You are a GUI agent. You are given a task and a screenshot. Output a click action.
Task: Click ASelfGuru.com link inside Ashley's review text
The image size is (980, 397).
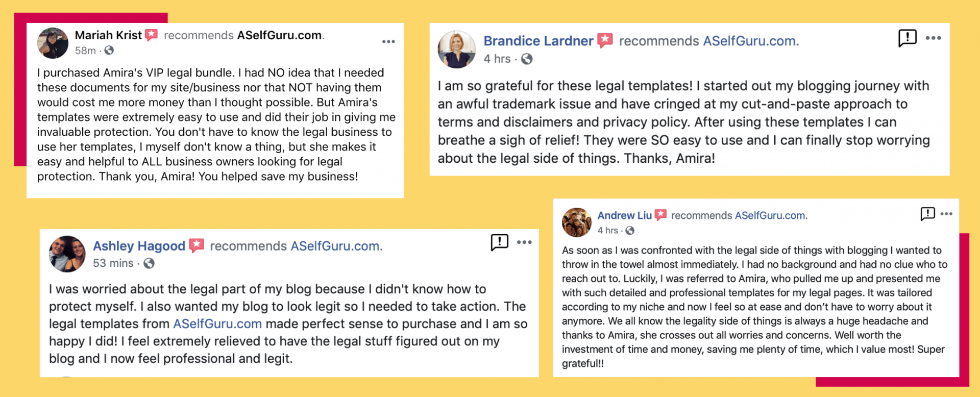[217, 324]
